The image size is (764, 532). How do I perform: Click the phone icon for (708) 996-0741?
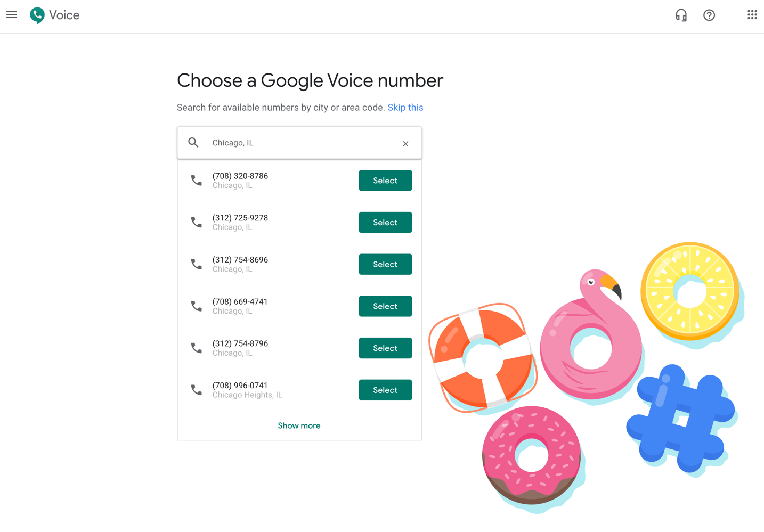coord(196,389)
